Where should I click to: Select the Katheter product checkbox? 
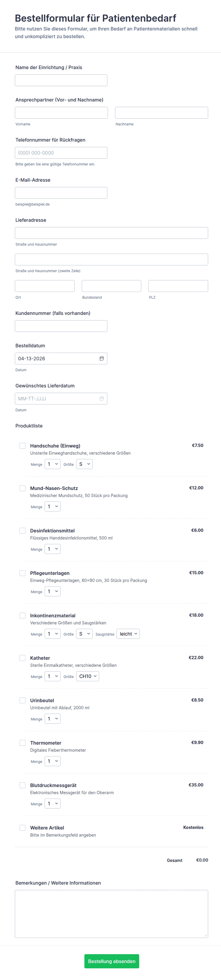tap(22, 658)
